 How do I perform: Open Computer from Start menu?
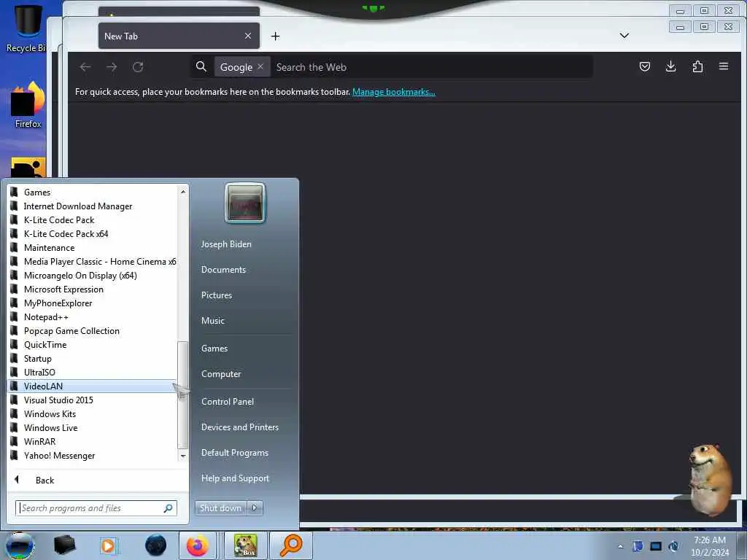tap(221, 374)
